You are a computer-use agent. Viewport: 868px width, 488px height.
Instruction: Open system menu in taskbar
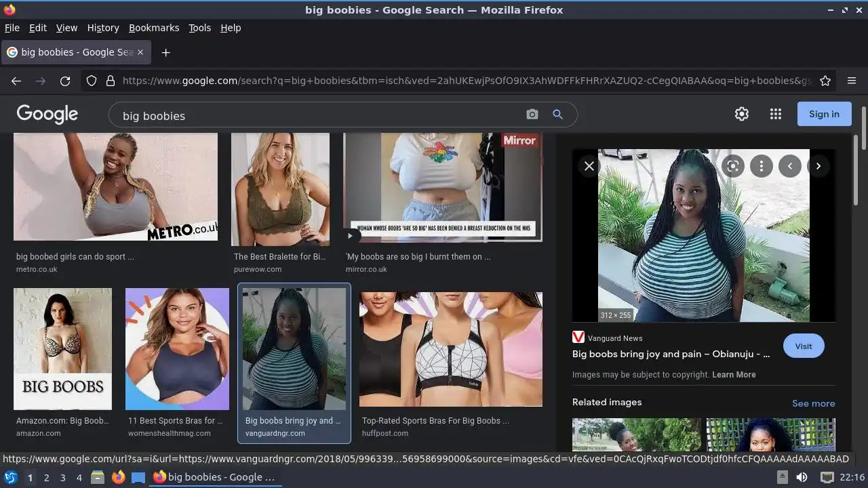point(11,477)
